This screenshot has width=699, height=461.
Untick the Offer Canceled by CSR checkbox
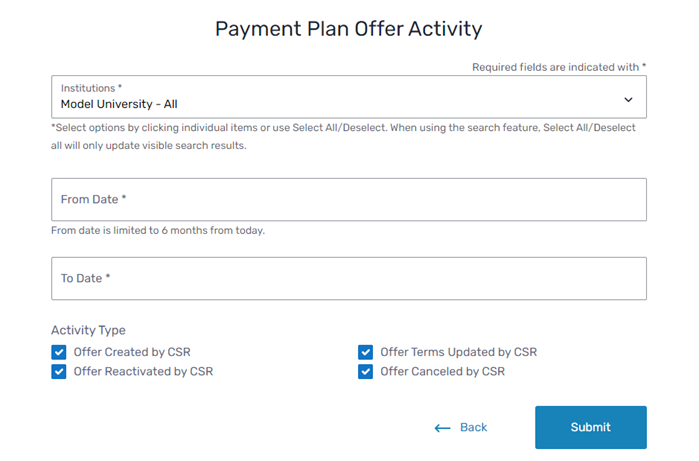(x=366, y=372)
